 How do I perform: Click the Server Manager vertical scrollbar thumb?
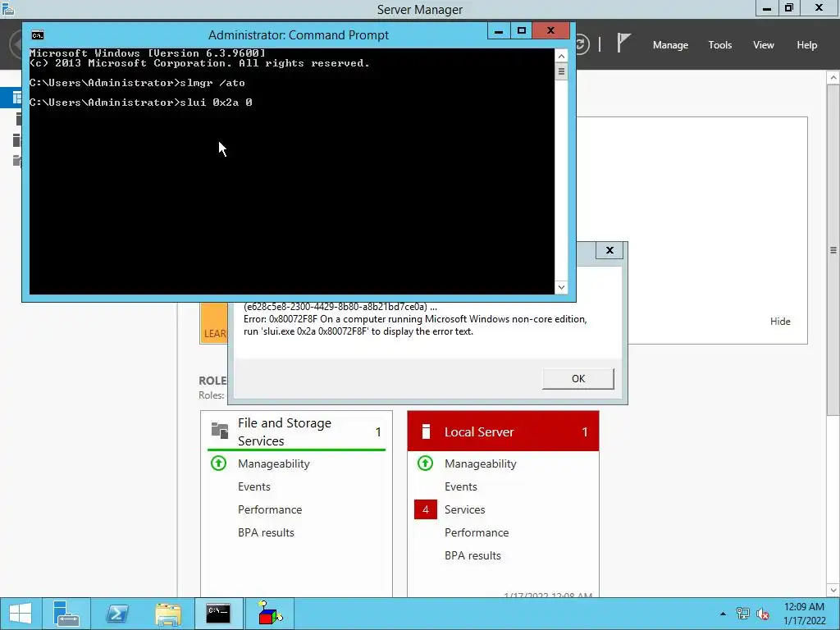pos(833,250)
